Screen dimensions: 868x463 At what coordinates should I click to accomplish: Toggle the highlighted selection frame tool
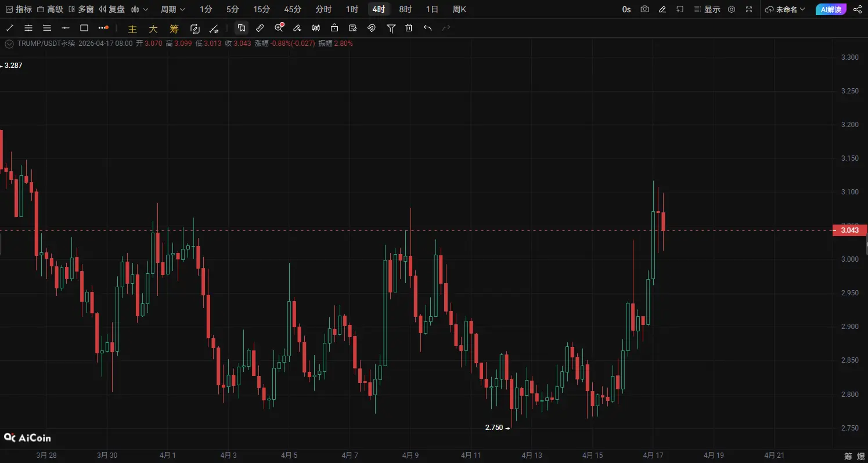click(242, 28)
